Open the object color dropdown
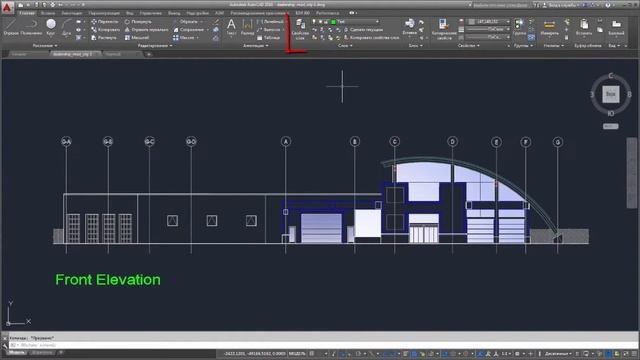The width and height of the screenshot is (640, 360). pos(489,21)
